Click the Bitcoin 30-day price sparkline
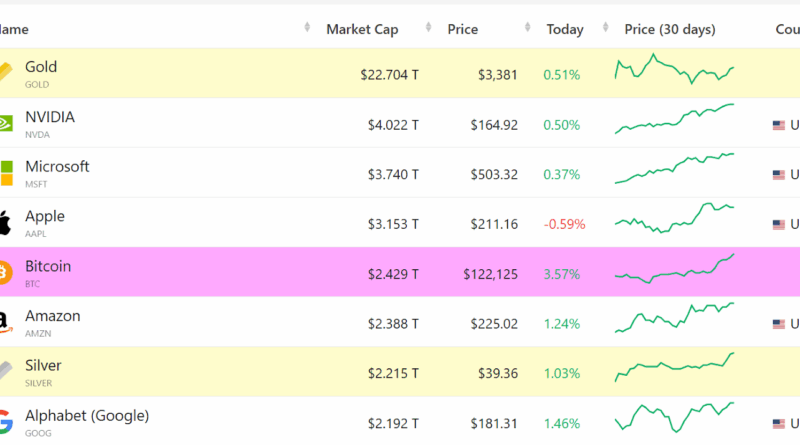Image resolution: width=800 pixels, height=445 pixels. point(675,268)
